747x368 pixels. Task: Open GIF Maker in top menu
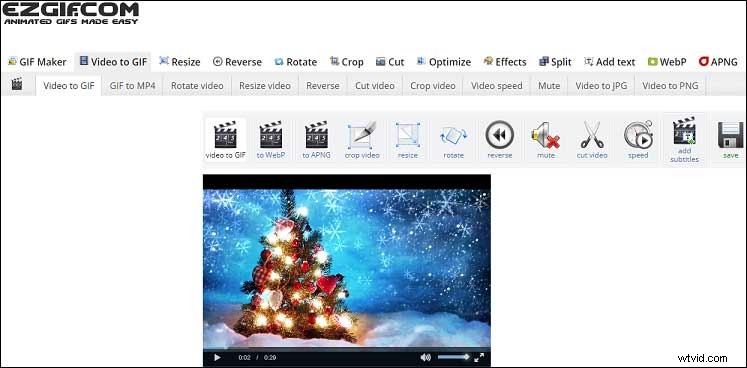(x=37, y=62)
